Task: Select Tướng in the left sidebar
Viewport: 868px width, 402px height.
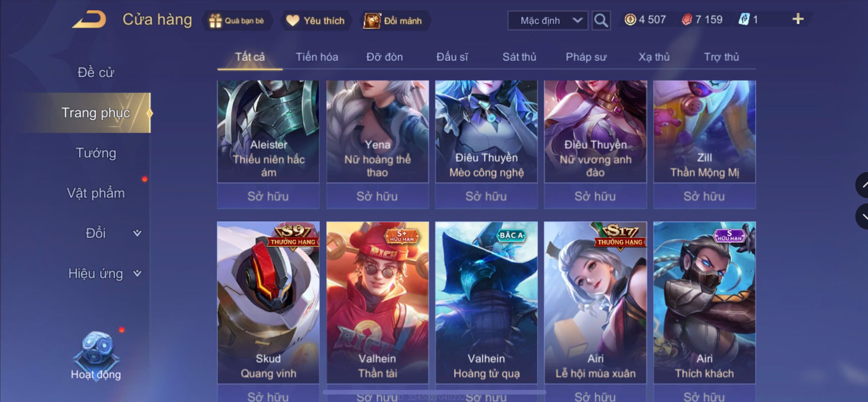Action: tap(96, 153)
